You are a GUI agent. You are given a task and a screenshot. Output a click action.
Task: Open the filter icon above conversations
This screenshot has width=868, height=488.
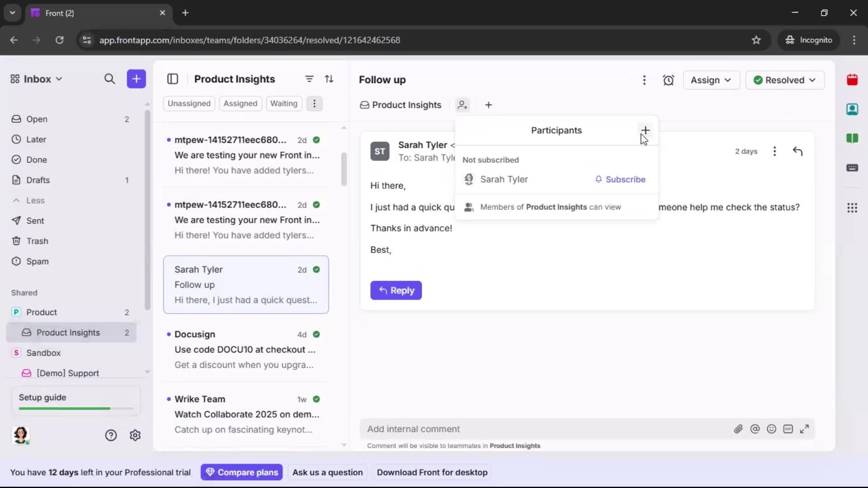tap(309, 79)
